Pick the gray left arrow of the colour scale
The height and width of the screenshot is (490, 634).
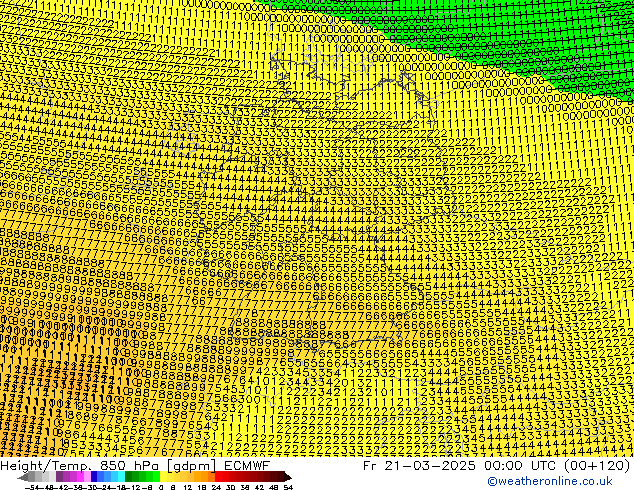(x=23, y=477)
